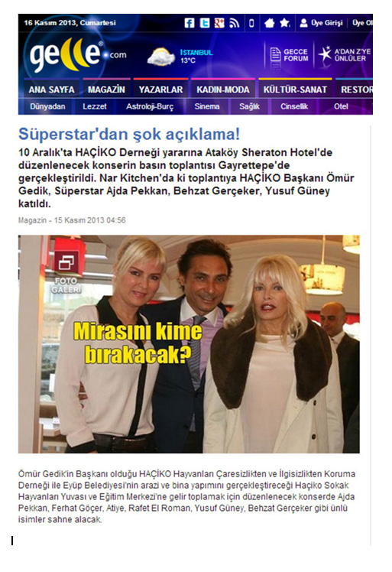Go to the KÜLTÜR-SANAT section
The image size is (392, 572).
(295, 89)
